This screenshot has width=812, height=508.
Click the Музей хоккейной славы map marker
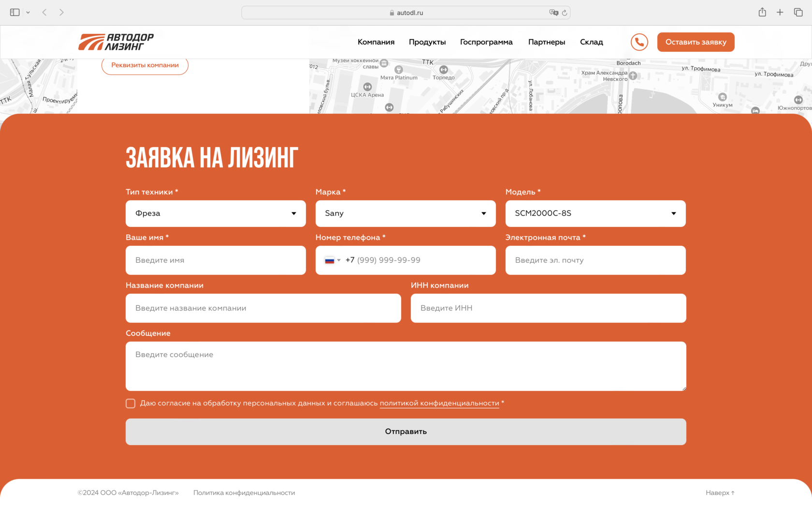(384, 63)
